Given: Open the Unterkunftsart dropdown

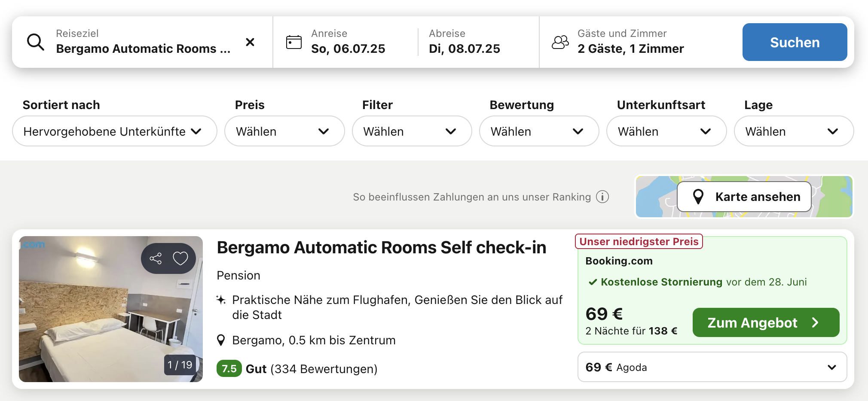Looking at the screenshot, I should point(666,131).
